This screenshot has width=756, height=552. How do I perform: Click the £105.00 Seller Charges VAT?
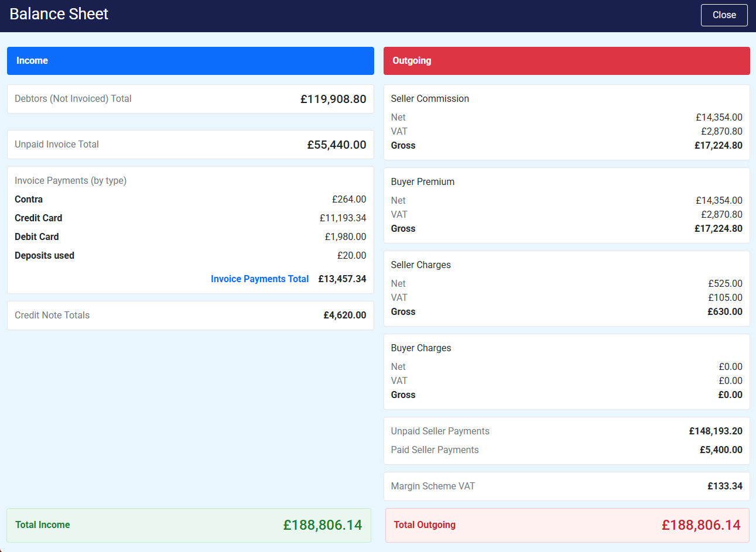pyautogui.click(x=725, y=298)
